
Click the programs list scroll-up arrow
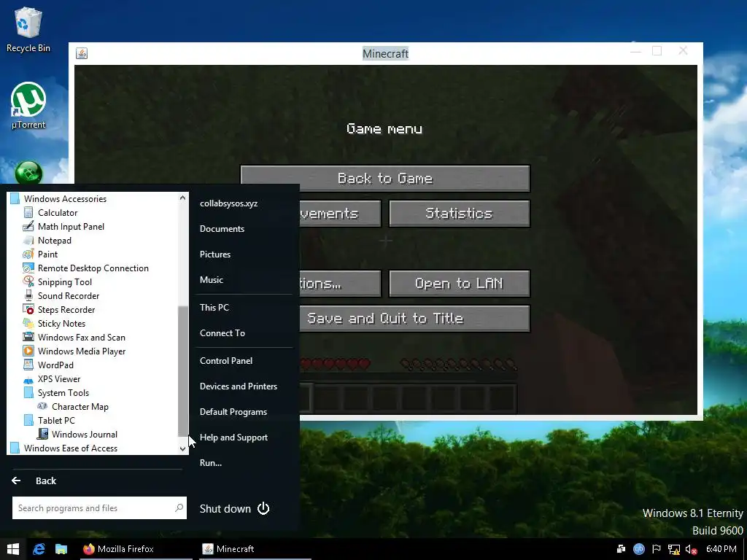pyautogui.click(x=182, y=198)
